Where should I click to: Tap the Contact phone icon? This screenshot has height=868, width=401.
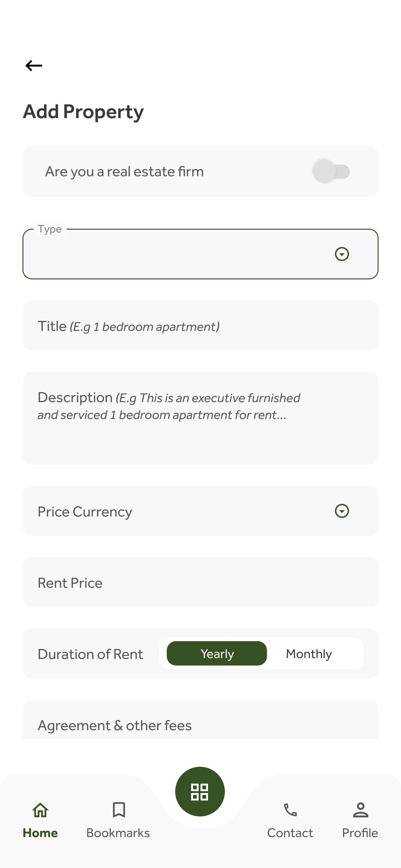[290, 810]
